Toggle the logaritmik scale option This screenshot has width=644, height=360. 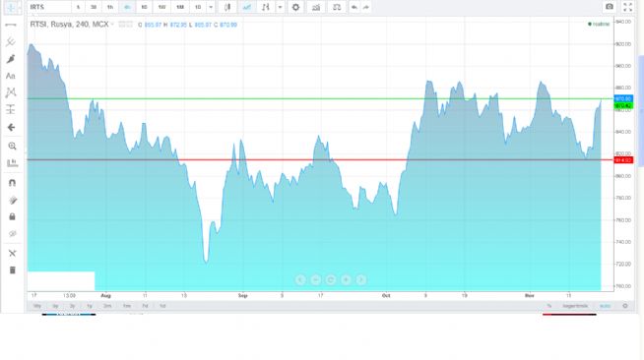pos(575,306)
